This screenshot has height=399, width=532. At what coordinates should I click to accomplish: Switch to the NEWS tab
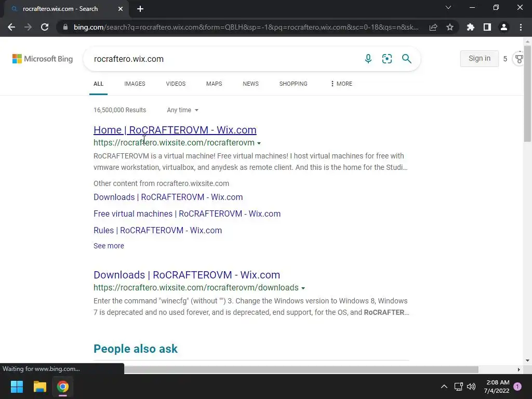(x=251, y=84)
